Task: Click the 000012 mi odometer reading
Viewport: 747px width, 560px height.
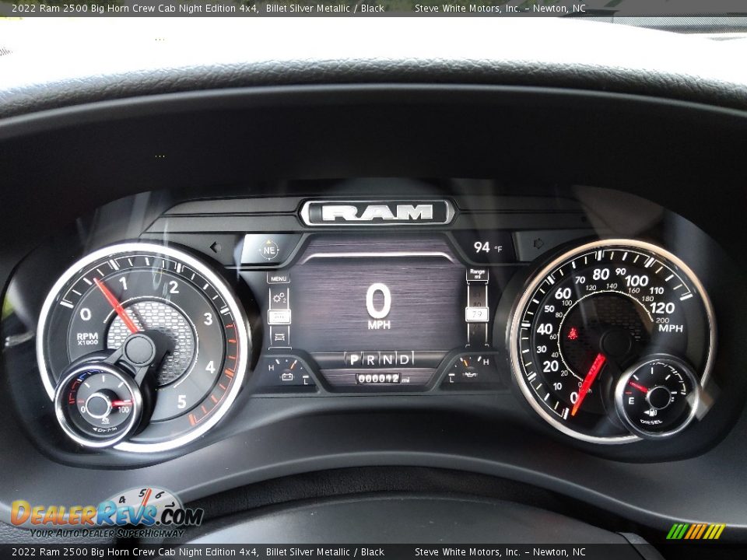Action: click(x=383, y=379)
